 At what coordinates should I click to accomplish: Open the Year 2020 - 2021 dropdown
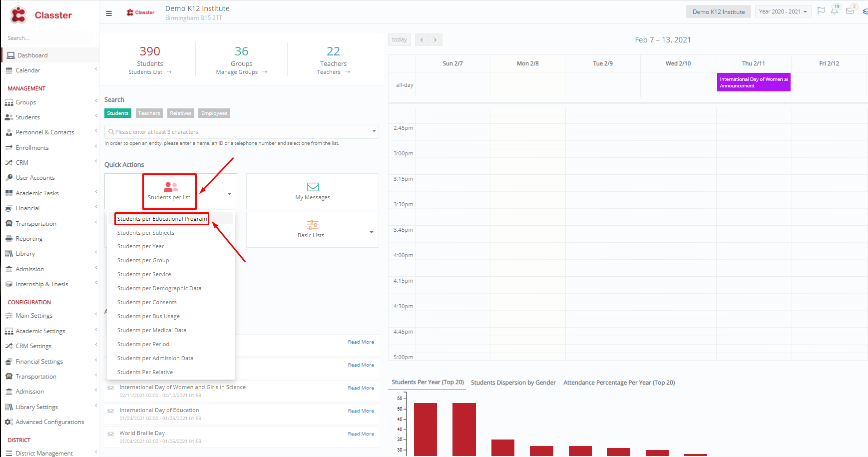point(783,11)
